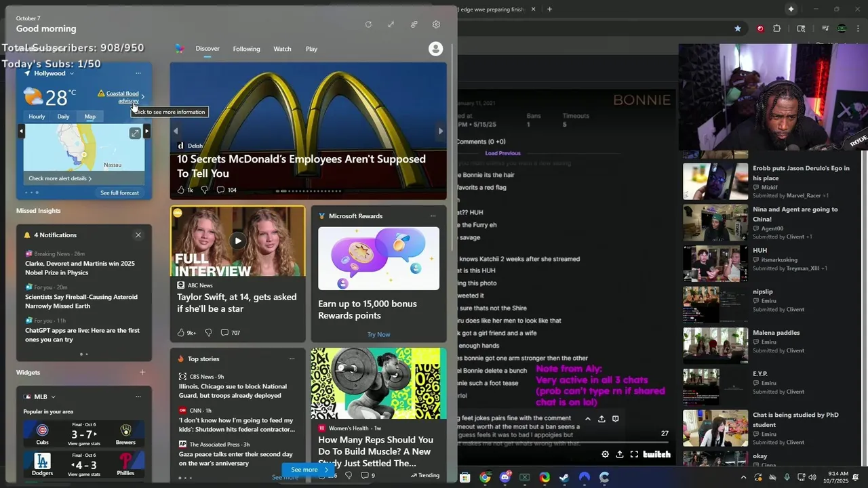This screenshot has width=868, height=488.
Task: Open the Play tab
Action: point(311,49)
